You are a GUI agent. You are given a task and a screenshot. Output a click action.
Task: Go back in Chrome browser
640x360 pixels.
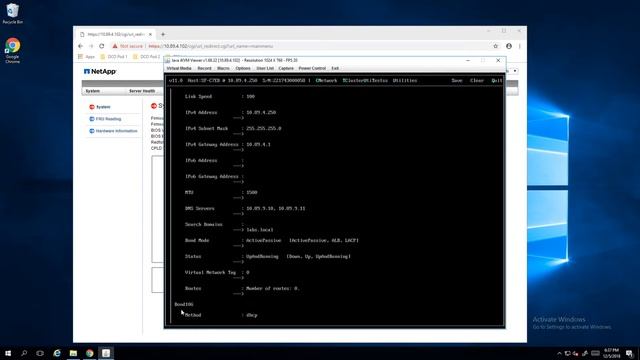coord(80,46)
